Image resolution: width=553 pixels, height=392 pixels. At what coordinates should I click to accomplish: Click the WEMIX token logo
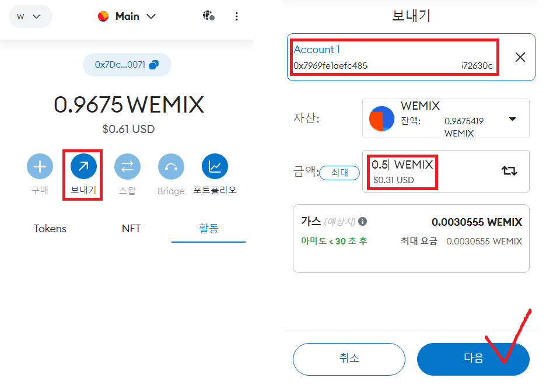(x=381, y=118)
